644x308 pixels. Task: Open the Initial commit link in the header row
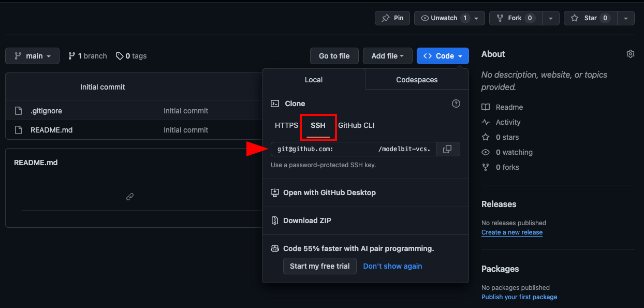point(103,87)
